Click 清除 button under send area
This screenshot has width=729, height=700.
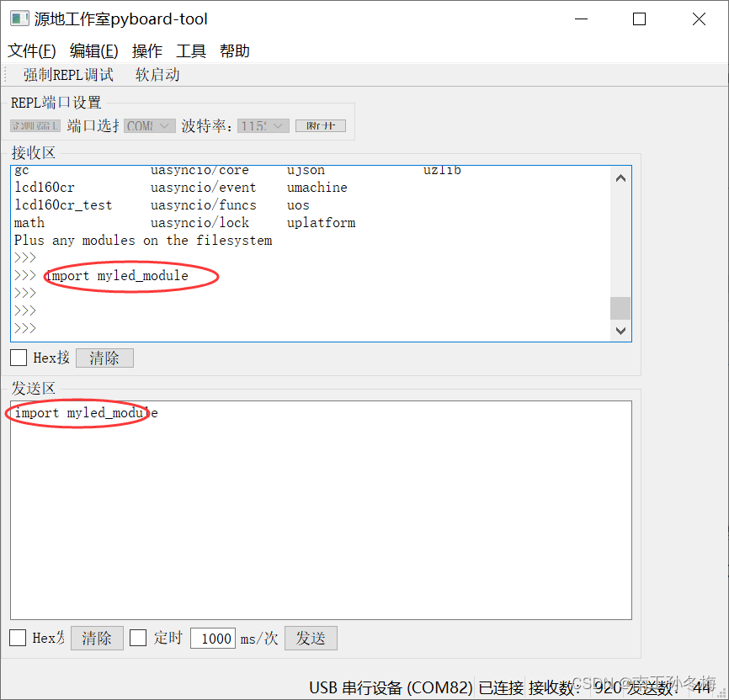(x=97, y=638)
